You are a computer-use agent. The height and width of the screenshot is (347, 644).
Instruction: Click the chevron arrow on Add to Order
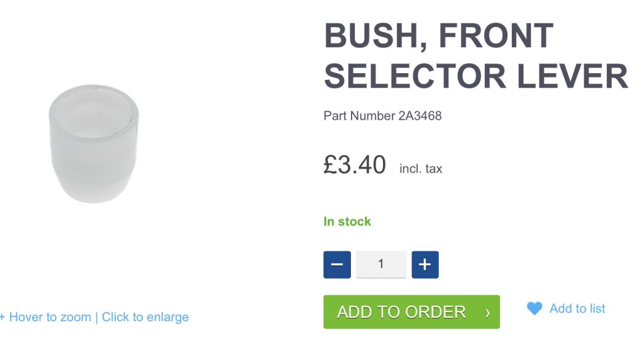click(x=487, y=313)
